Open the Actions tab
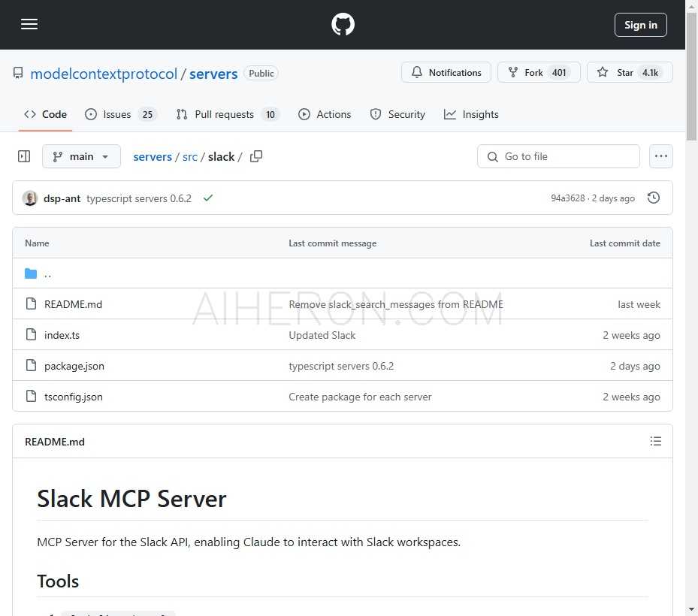Image resolution: width=698 pixels, height=616 pixels. 325,114
